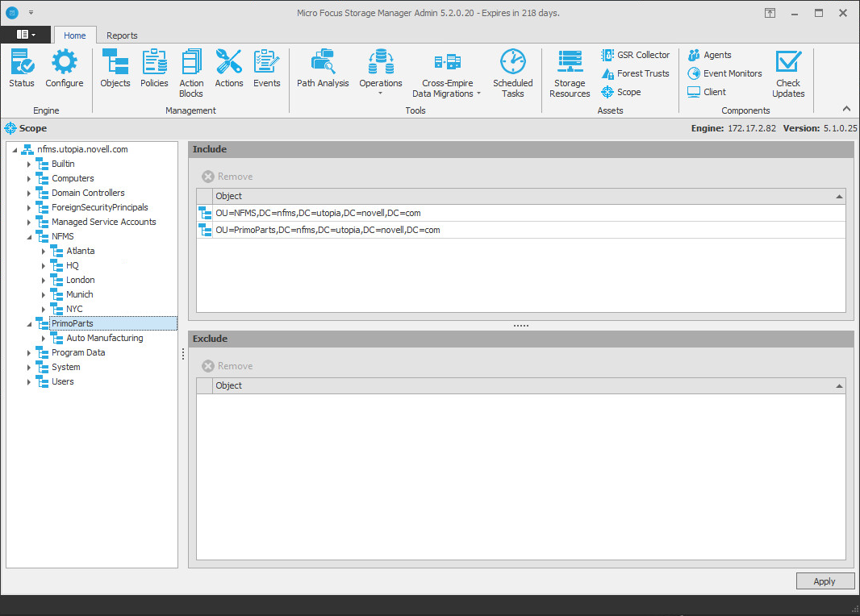This screenshot has height=616, width=860.
Task: Click the application logo in the title bar
Action: (12, 12)
